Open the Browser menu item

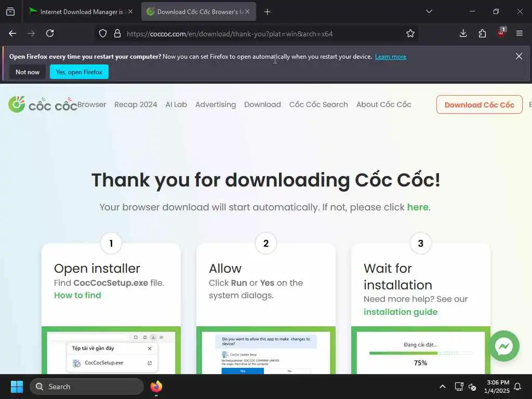[91, 104]
